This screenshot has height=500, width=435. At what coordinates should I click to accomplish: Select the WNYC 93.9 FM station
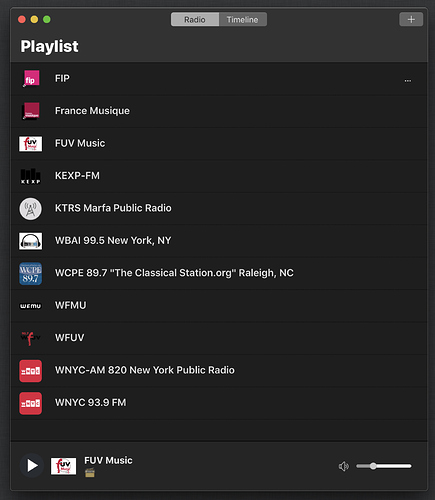[x=219, y=403]
